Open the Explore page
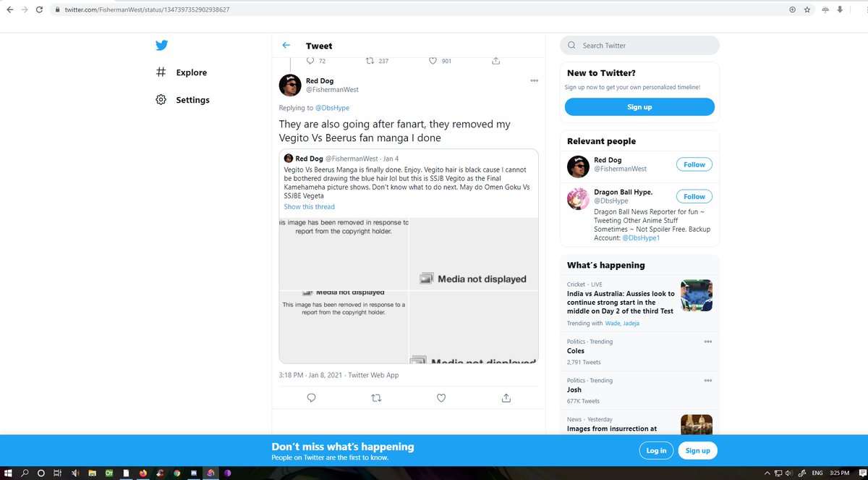This screenshot has height=480, width=868. point(182,72)
